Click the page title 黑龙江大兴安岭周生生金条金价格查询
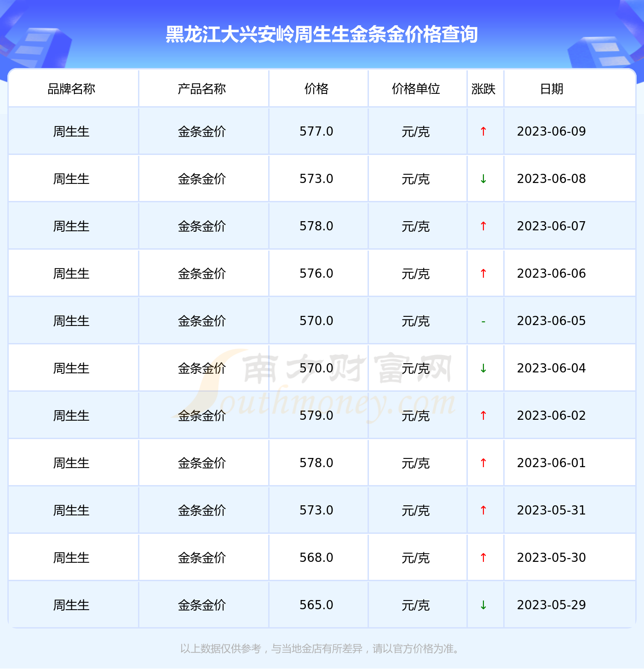This screenshot has width=644, height=669. tap(322, 34)
